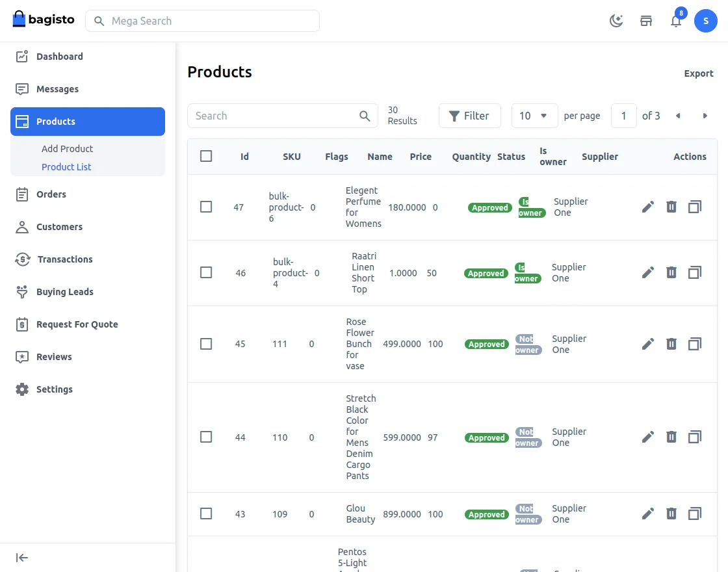
Task: Enable dark mode with the moon icon
Action: point(616,20)
